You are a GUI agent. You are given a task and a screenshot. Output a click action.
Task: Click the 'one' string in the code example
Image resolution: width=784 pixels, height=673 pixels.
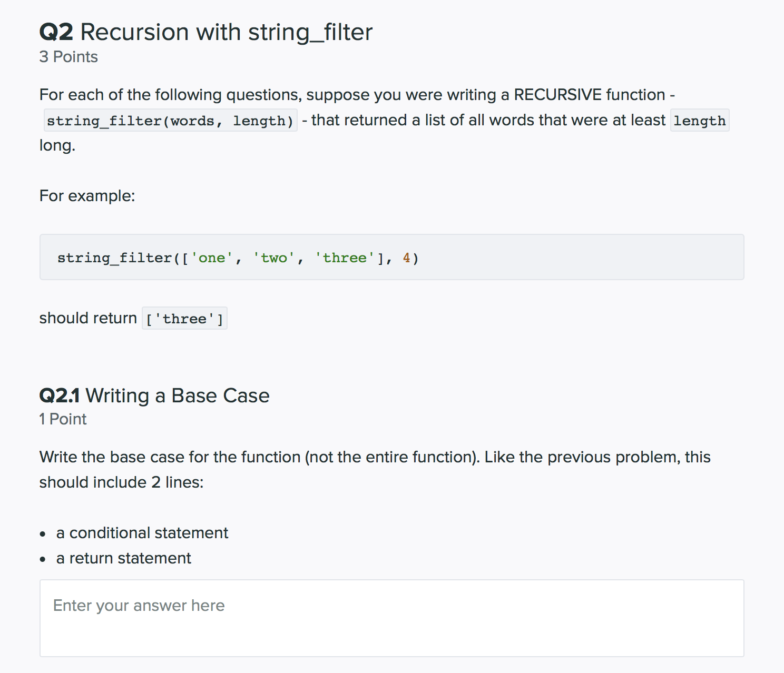211,258
